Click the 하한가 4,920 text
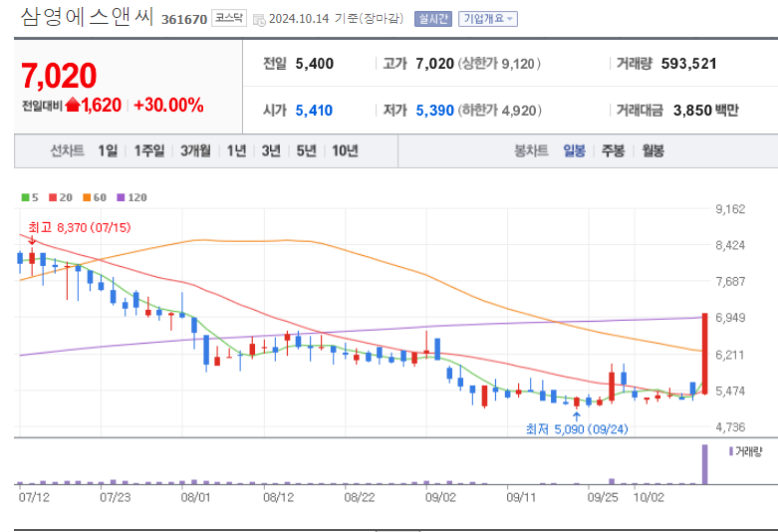The width and height of the screenshot is (778, 532). click(x=499, y=111)
